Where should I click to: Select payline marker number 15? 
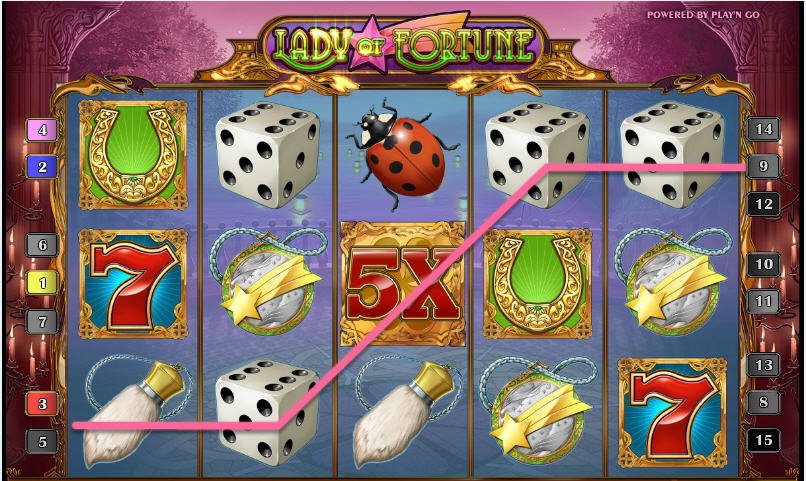764,440
